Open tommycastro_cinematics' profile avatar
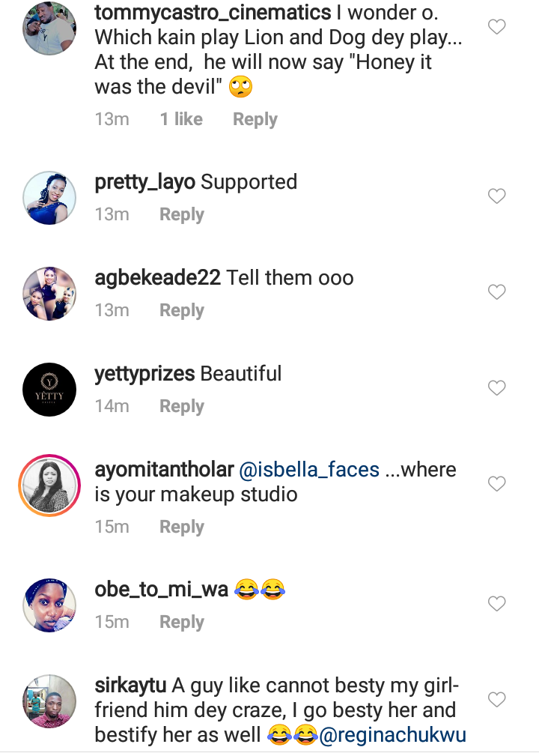Image resolution: width=539 pixels, height=756 pixels. [x=49, y=28]
